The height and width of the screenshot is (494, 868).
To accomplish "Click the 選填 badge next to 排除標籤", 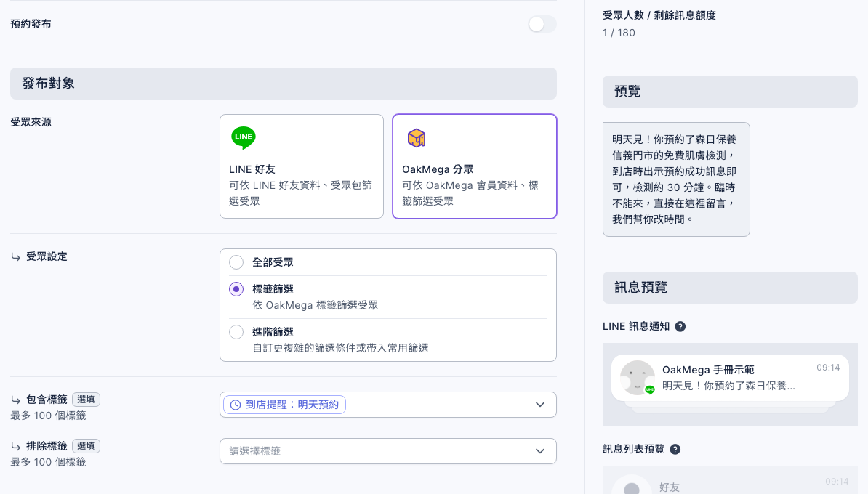I will pos(86,446).
